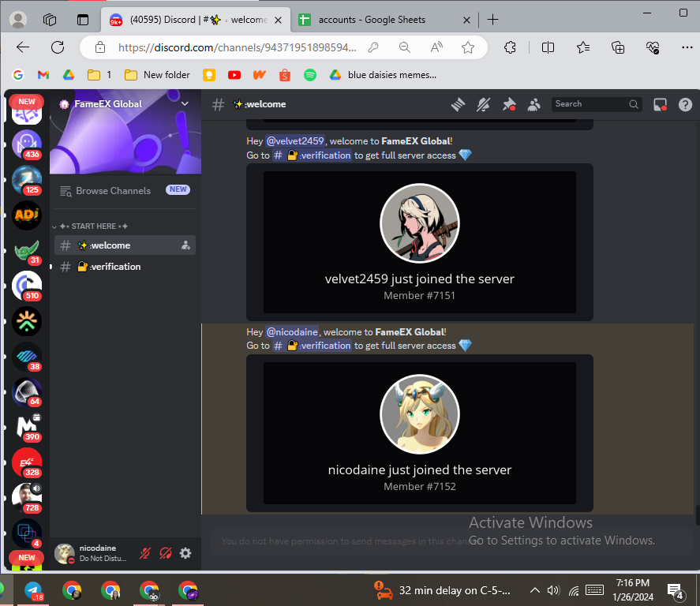Open Discord help icon

coord(685,104)
